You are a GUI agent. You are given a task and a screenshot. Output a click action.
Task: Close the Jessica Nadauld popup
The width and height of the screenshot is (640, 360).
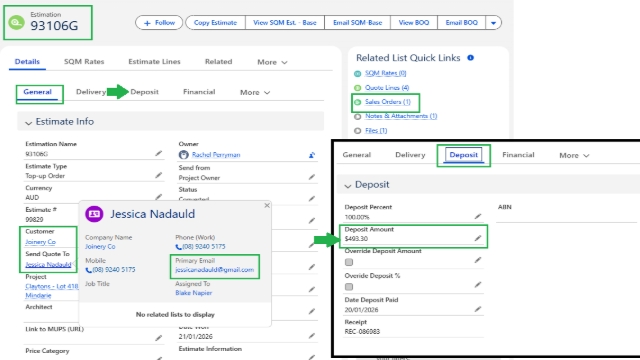coord(267,205)
